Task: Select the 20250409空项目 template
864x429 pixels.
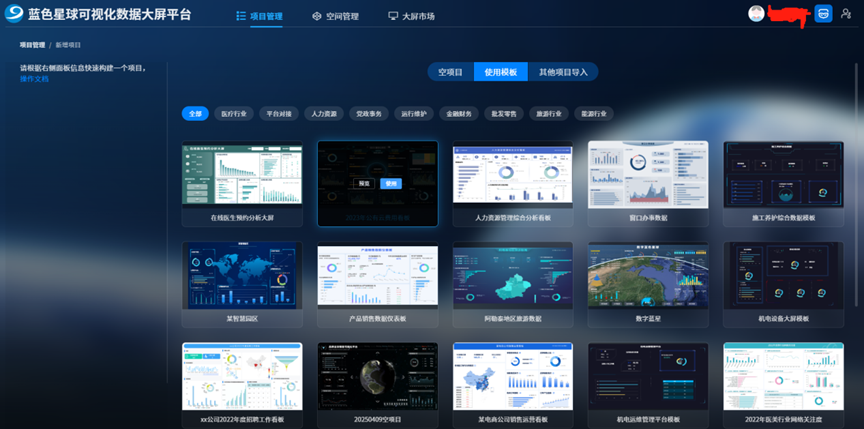Action: pyautogui.click(x=377, y=385)
